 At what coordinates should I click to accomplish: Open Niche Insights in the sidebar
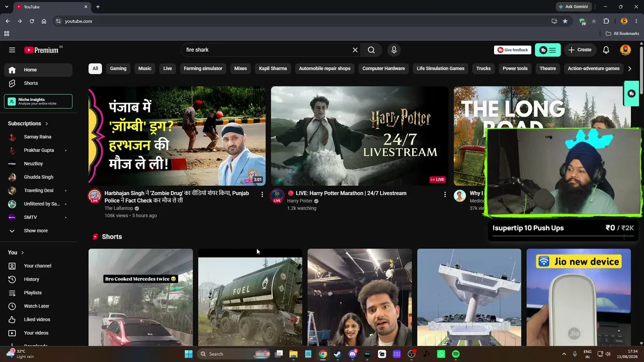coord(38,101)
